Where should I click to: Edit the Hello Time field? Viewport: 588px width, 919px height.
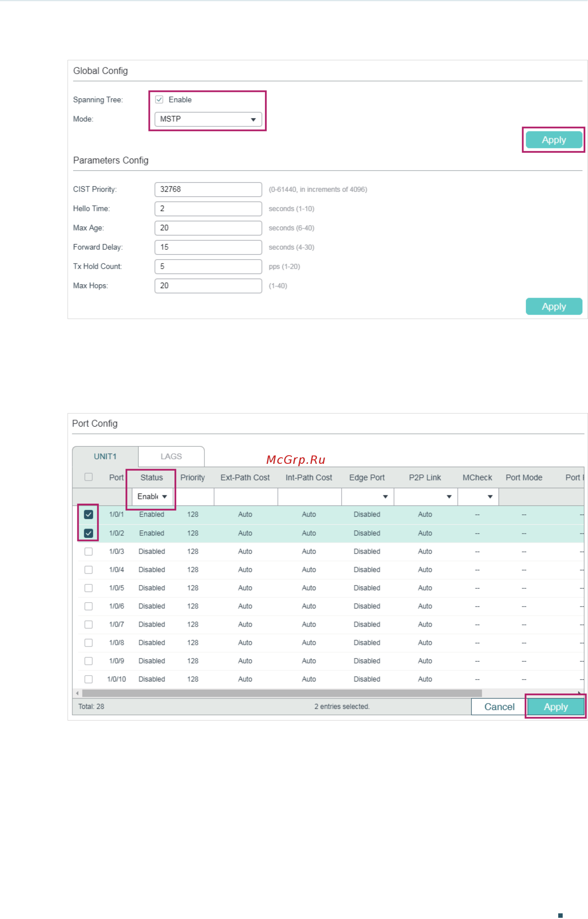click(208, 209)
